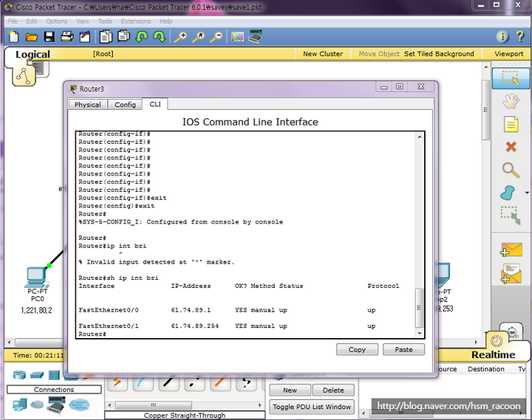
Task: Click the CLI terminal scrollbar down arrow
Action: coord(420,333)
